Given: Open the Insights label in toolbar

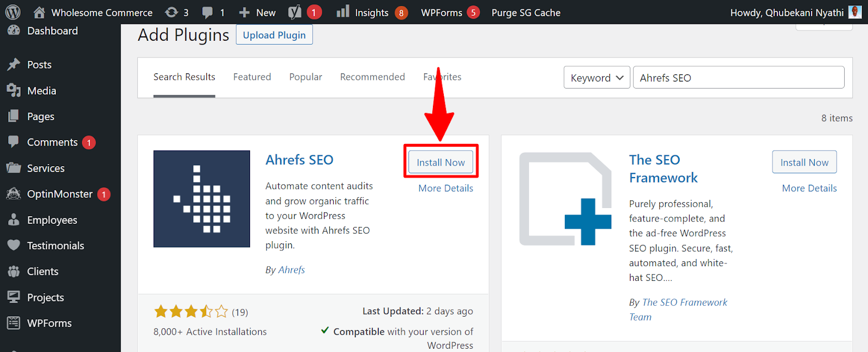Looking at the screenshot, I should (x=372, y=12).
